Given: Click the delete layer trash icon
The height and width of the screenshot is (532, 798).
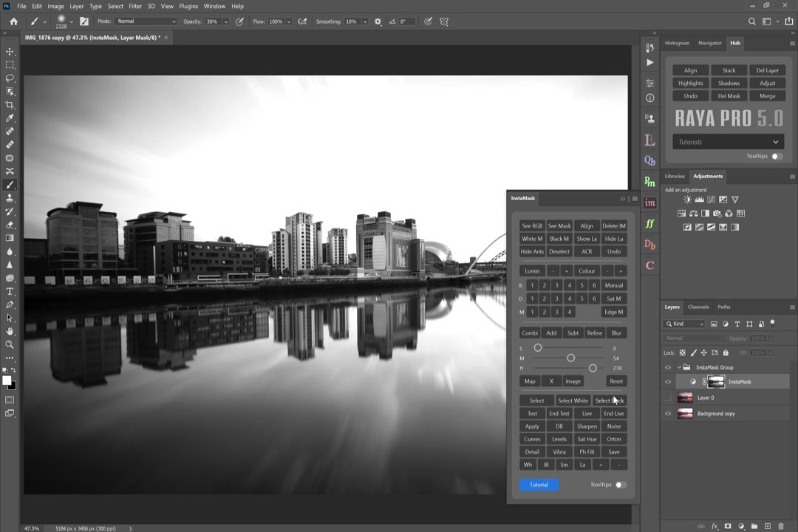Looking at the screenshot, I should point(780,526).
